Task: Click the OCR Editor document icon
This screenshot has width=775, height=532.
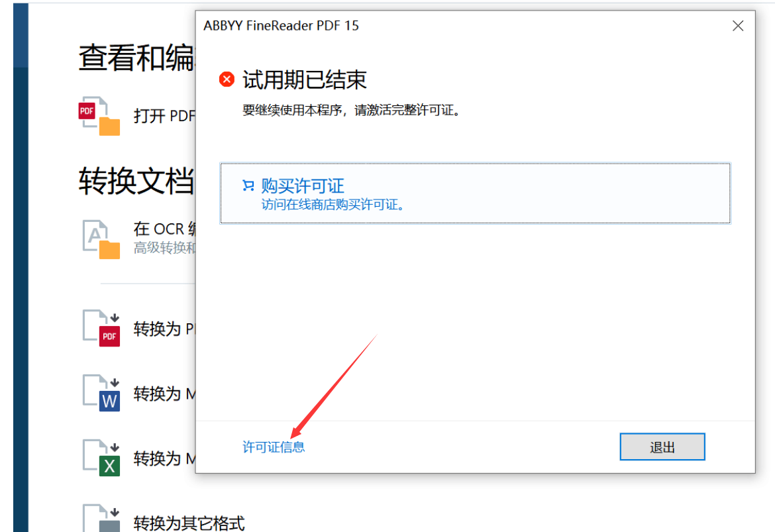Action: tap(101, 240)
